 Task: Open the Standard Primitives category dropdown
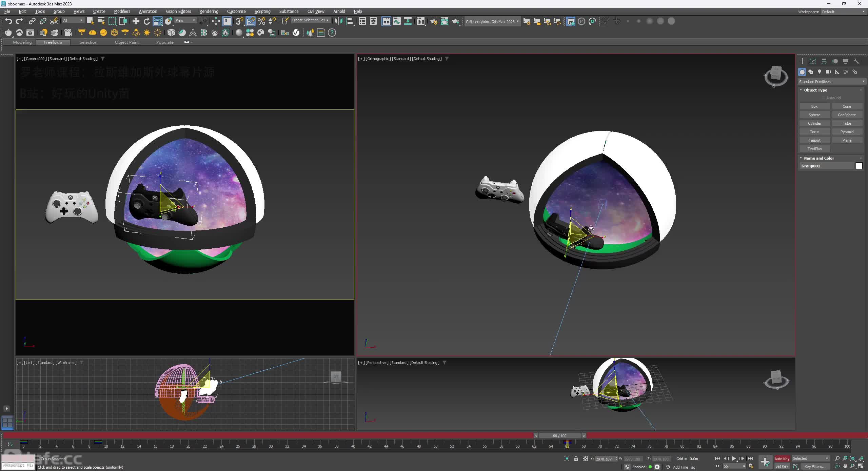tap(832, 82)
